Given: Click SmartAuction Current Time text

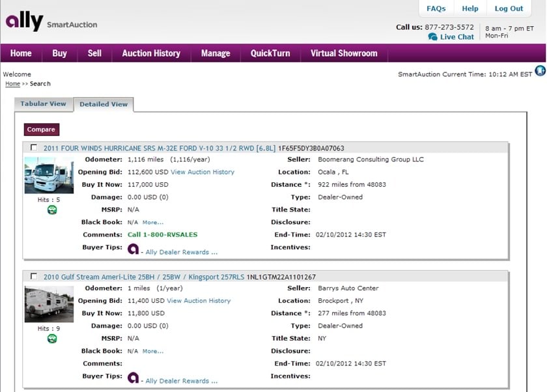Looking at the screenshot, I should click(x=465, y=74).
